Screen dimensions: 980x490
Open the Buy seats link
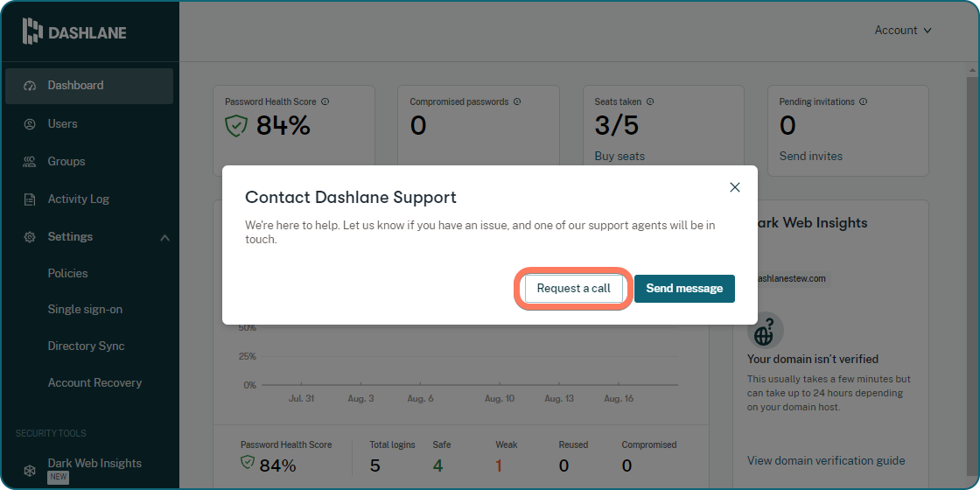click(619, 157)
